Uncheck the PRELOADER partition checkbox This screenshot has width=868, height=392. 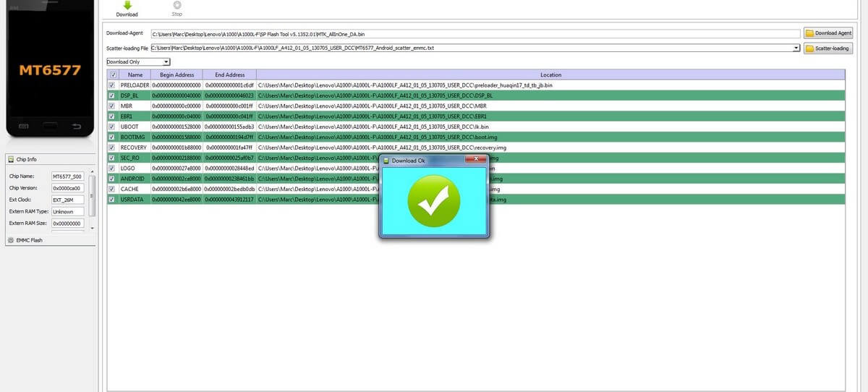pos(111,85)
